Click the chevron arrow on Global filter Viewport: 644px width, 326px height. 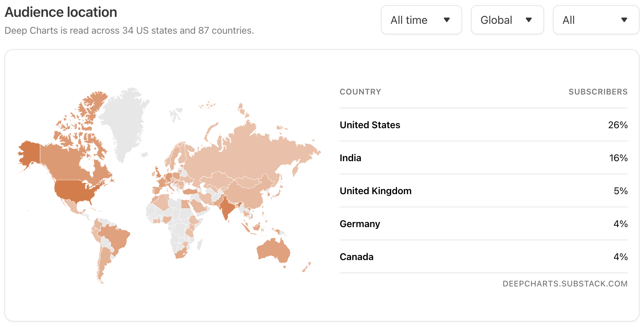point(529,21)
